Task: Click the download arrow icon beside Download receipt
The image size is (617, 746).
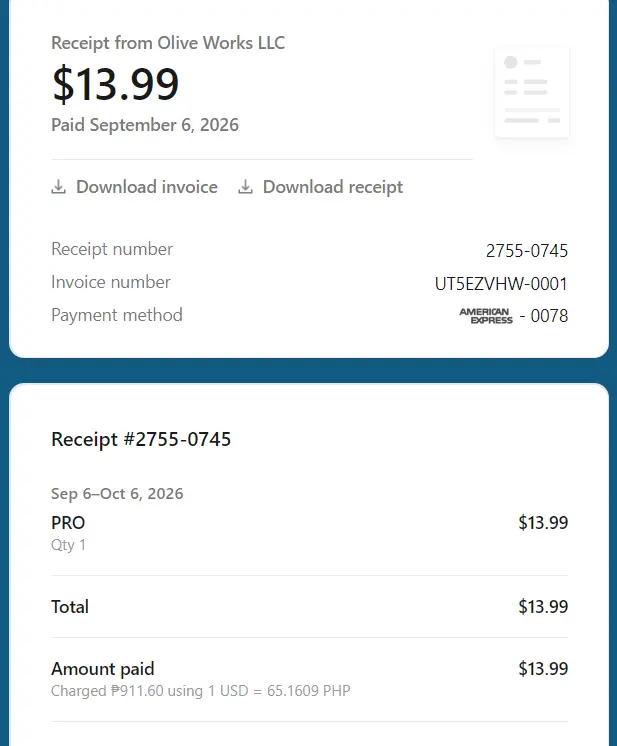Action: pyautogui.click(x=245, y=187)
